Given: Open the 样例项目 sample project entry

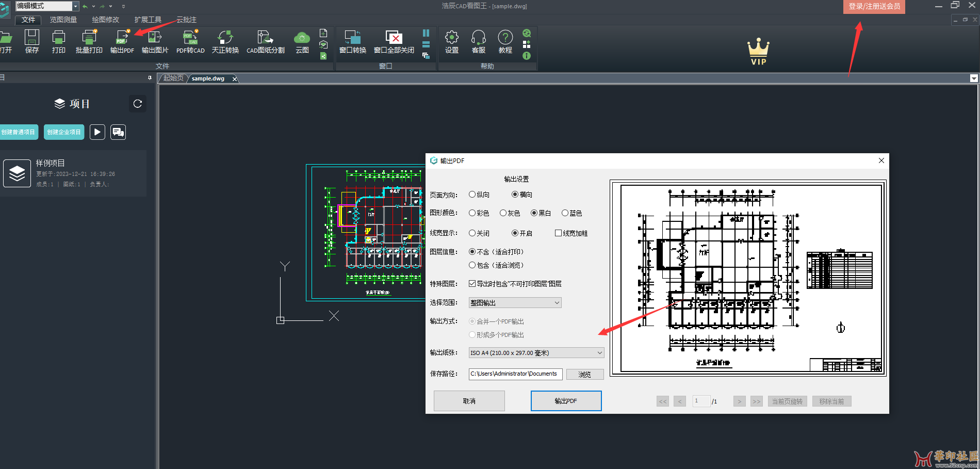Looking at the screenshot, I should [73, 173].
